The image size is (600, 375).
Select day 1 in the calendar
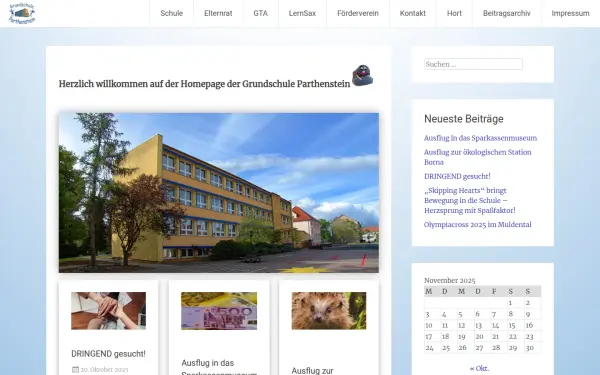coord(510,303)
